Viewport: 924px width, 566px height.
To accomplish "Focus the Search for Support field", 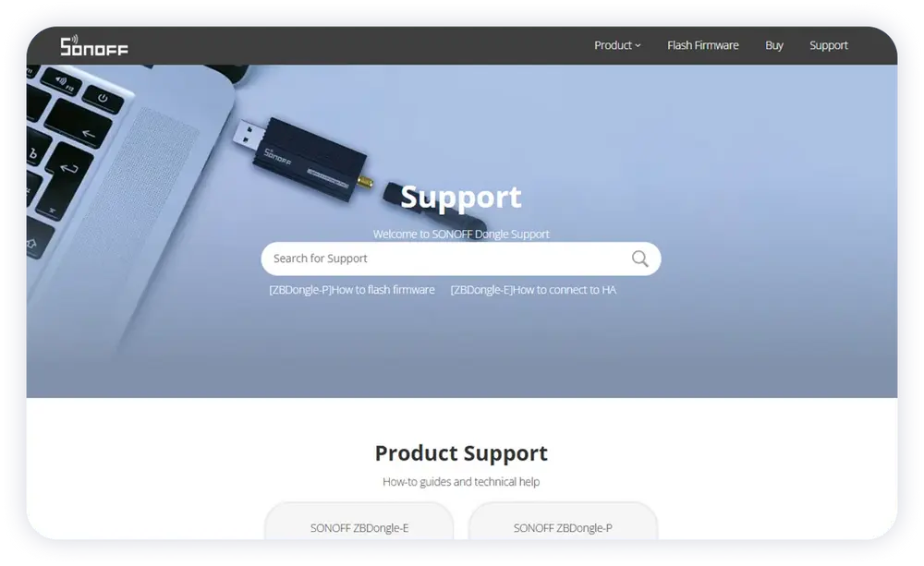I will [x=461, y=259].
